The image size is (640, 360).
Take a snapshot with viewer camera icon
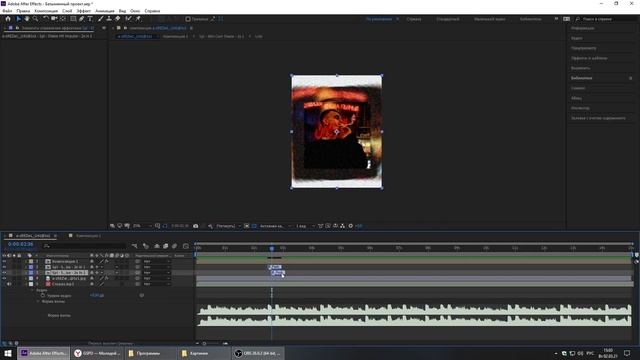pyautogui.click(x=196, y=226)
